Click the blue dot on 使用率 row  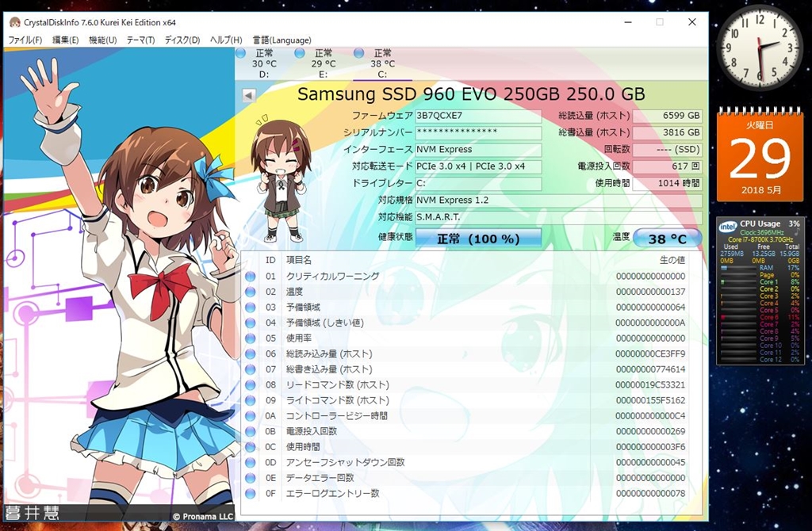[x=250, y=338]
